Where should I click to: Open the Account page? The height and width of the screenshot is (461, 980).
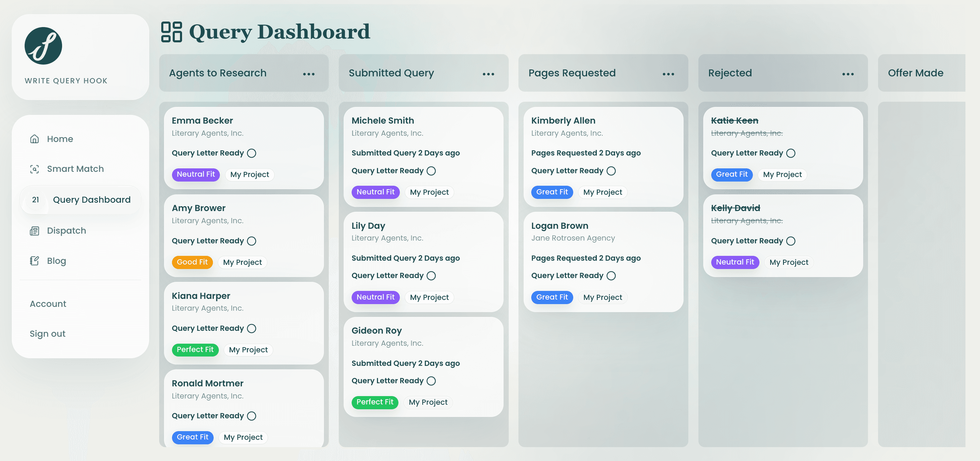coord(48,304)
